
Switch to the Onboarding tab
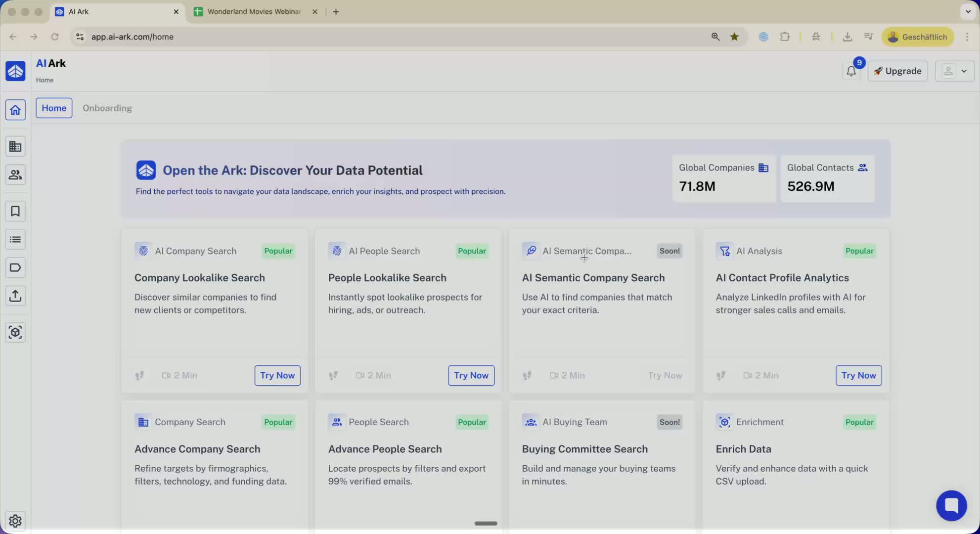[107, 108]
